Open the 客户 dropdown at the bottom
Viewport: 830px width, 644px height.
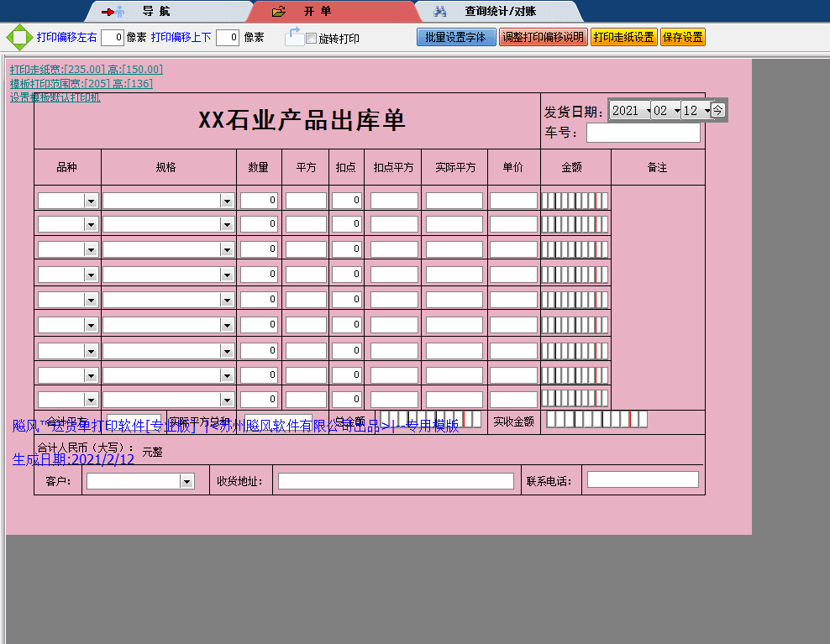[x=188, y=480]
